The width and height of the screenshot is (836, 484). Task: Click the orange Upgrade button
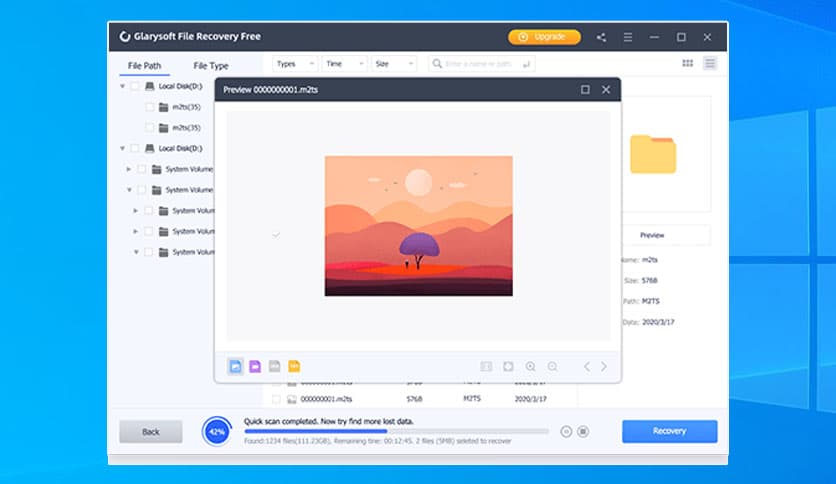[544, 37]
